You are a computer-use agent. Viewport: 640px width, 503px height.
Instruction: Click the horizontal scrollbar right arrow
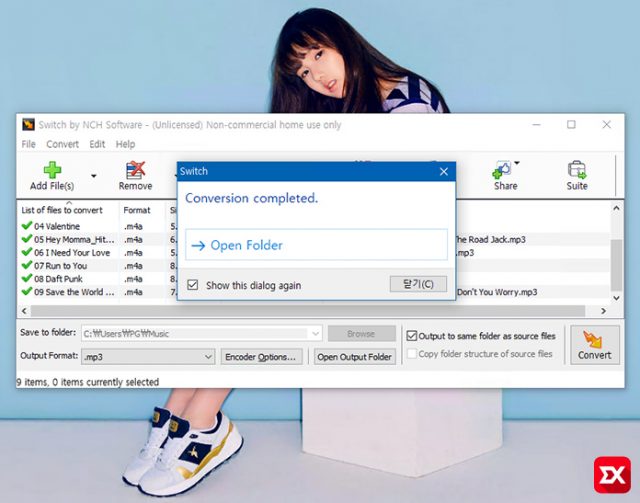(x=603, y=311)
